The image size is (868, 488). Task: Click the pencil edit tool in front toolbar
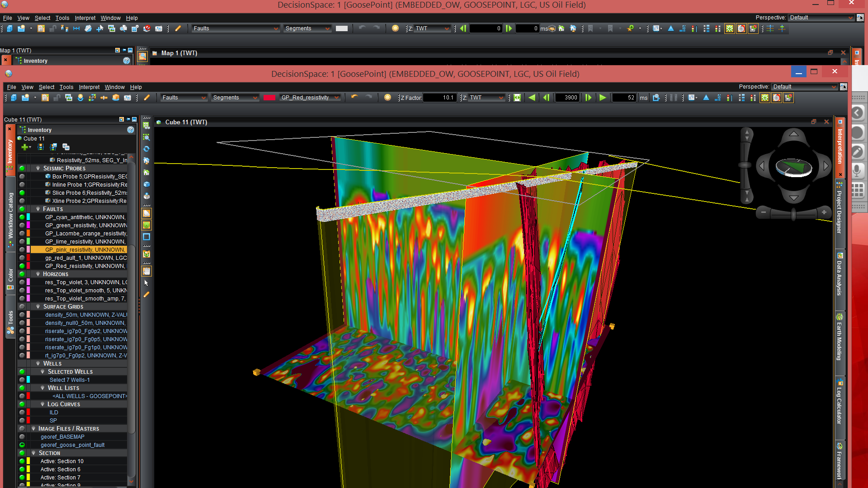coord(147,98)
